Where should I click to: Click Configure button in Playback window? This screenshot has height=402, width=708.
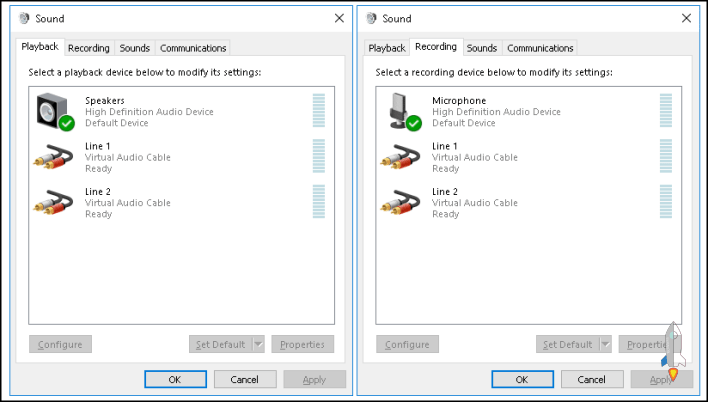point(61,344)
